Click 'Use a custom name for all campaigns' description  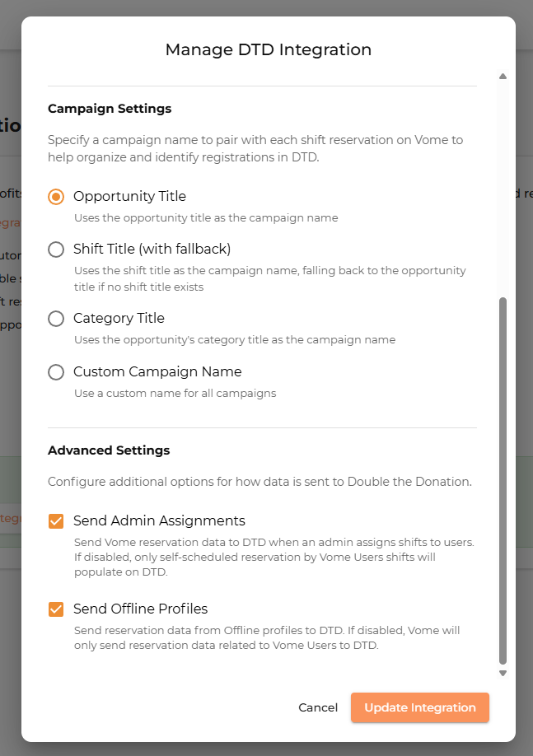click(x=175, y=393)
